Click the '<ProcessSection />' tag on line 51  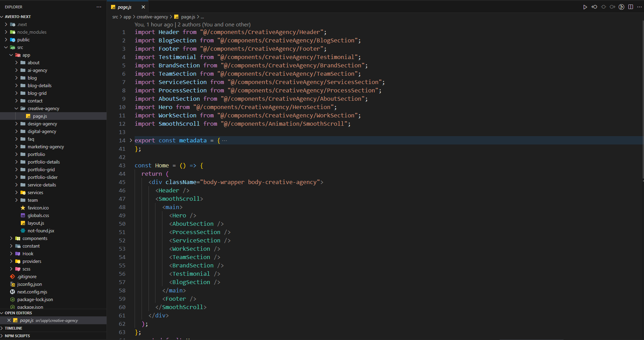[200, 232]
